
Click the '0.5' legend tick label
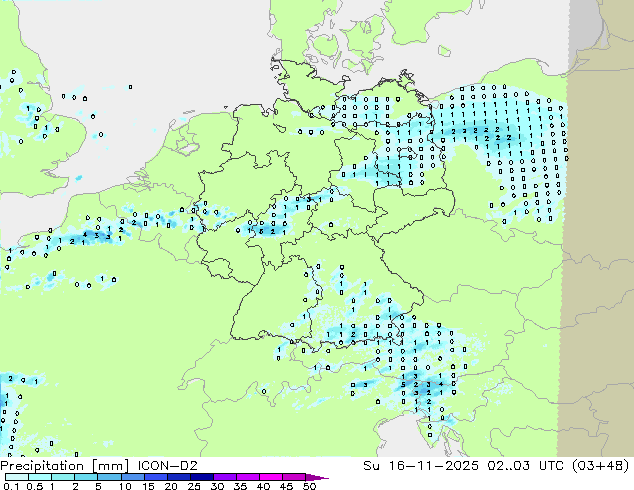[x=35, y=486]
